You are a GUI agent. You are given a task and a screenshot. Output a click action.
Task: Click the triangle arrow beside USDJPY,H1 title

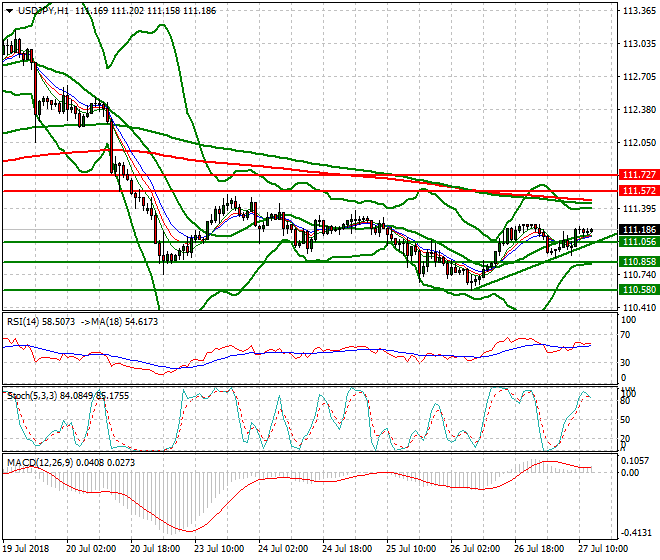coord(10,12)
